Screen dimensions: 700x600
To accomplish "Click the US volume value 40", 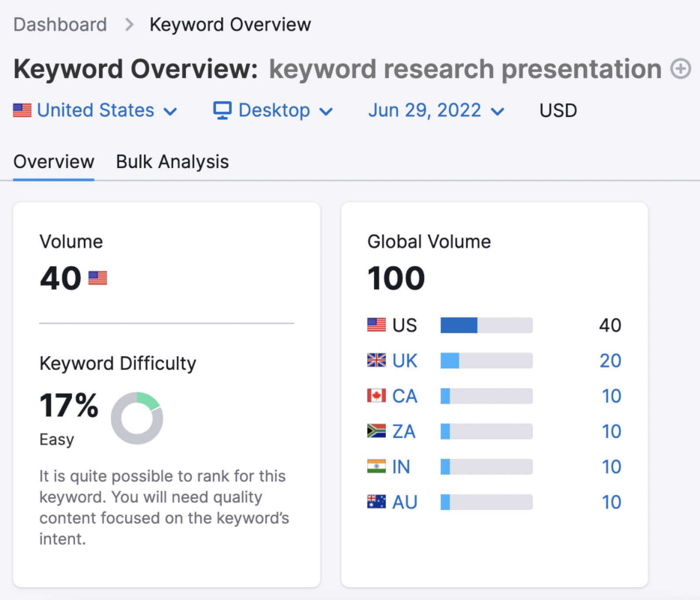I will [610, 325].
